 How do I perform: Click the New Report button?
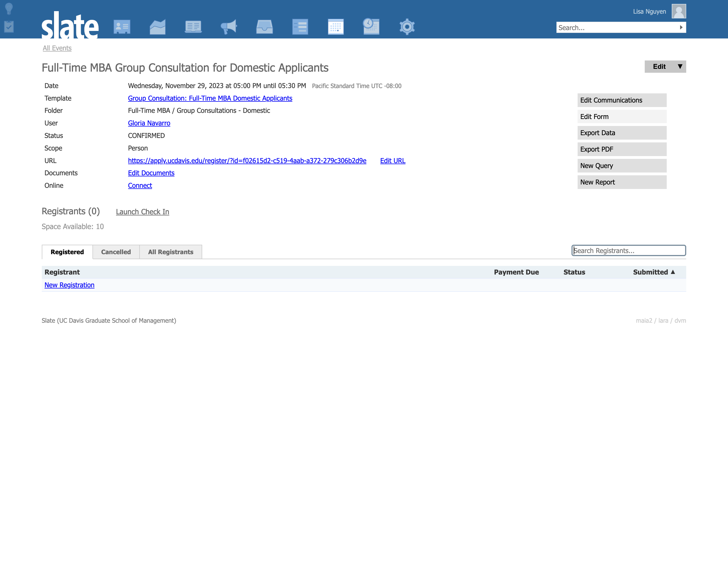[x=622, y=182]
